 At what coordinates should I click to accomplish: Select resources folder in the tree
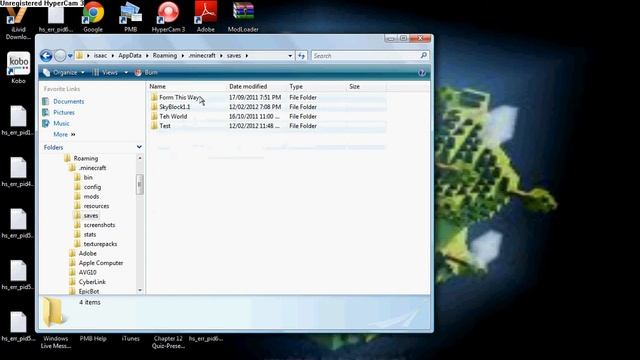[96, 206]
